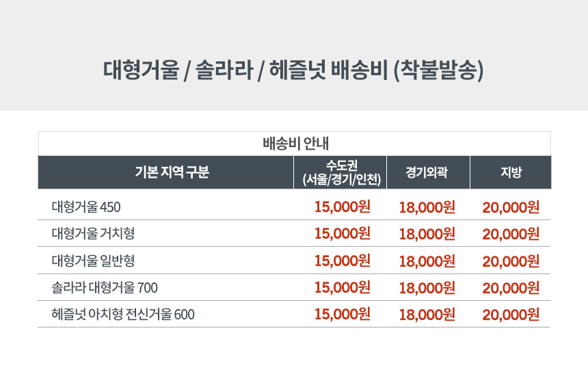Click the page title about 착불발송 배송비
The height and width of the screenshot is (374, 588).
[293, 70]
